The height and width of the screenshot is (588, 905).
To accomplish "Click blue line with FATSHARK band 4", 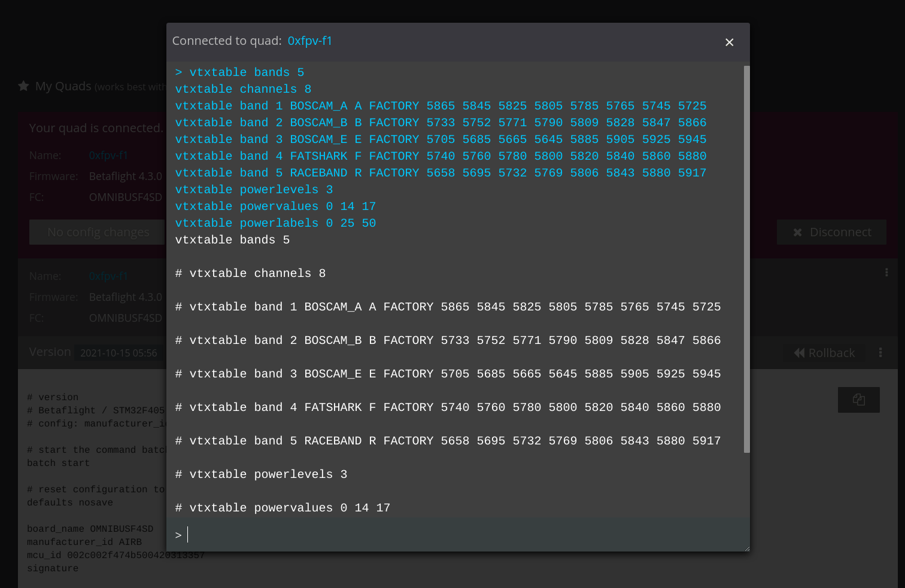I will [x=441, y=156].
